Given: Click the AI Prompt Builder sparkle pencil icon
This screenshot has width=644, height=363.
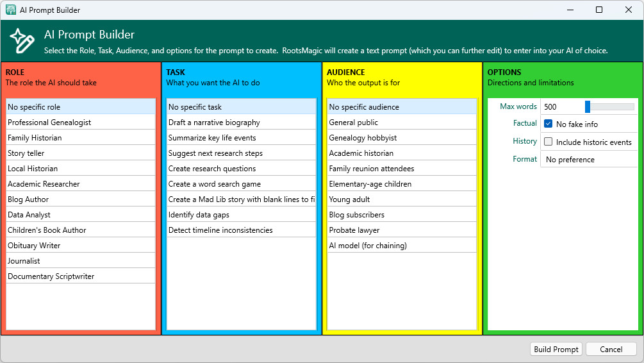Looking at the screenshot, I should click(22, 41).
